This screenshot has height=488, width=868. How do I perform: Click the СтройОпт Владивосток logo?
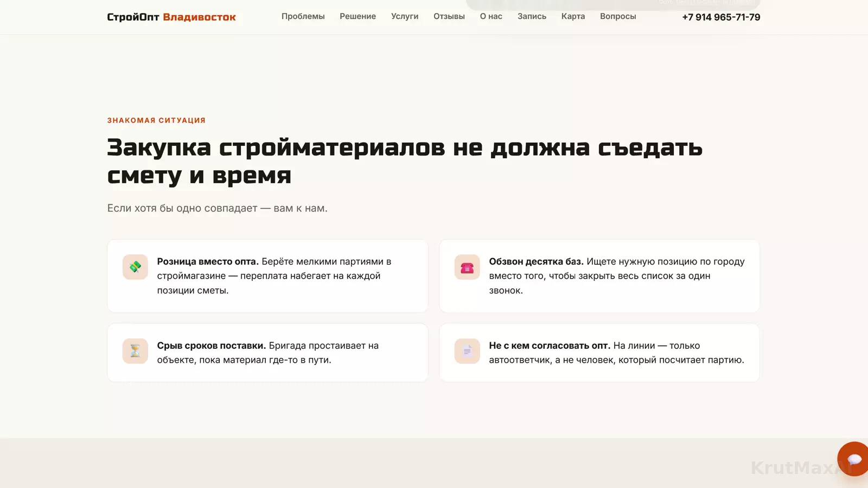[x=171, y=17]
